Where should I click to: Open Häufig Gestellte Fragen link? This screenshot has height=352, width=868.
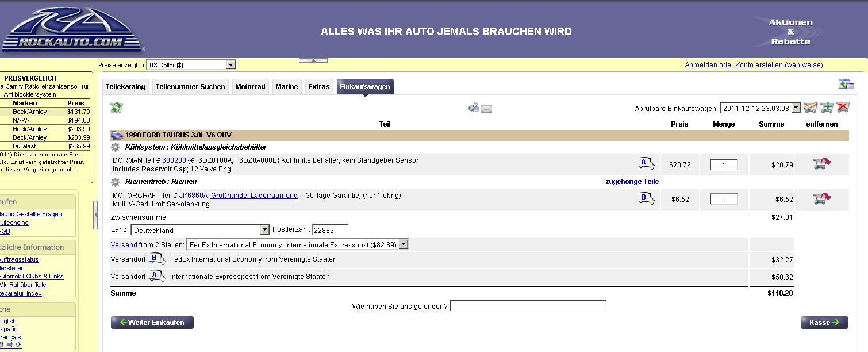pyautogui.click(x=30, y=215)
